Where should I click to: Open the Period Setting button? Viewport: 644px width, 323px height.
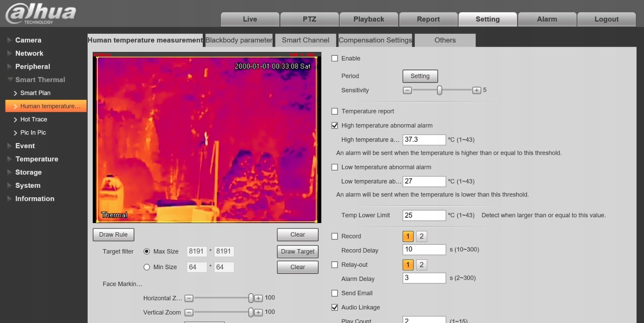pos(420,76)
